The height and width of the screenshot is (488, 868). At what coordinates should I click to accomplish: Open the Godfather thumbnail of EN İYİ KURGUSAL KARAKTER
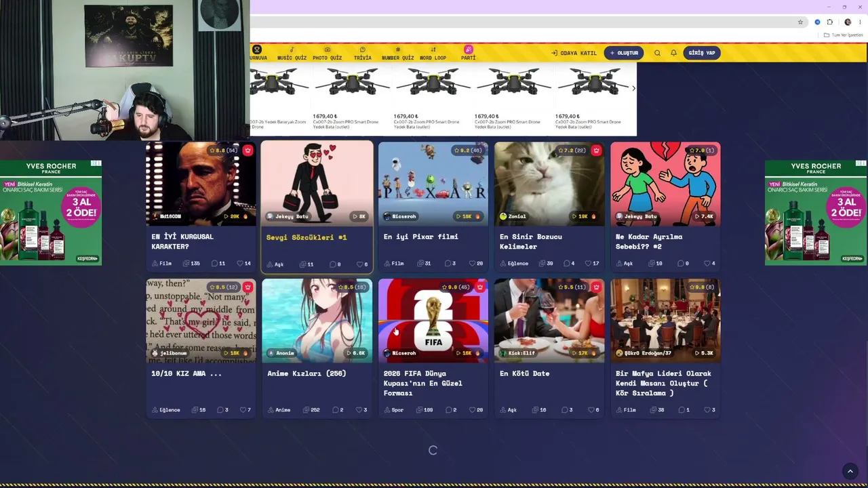[x=201, y=183]
